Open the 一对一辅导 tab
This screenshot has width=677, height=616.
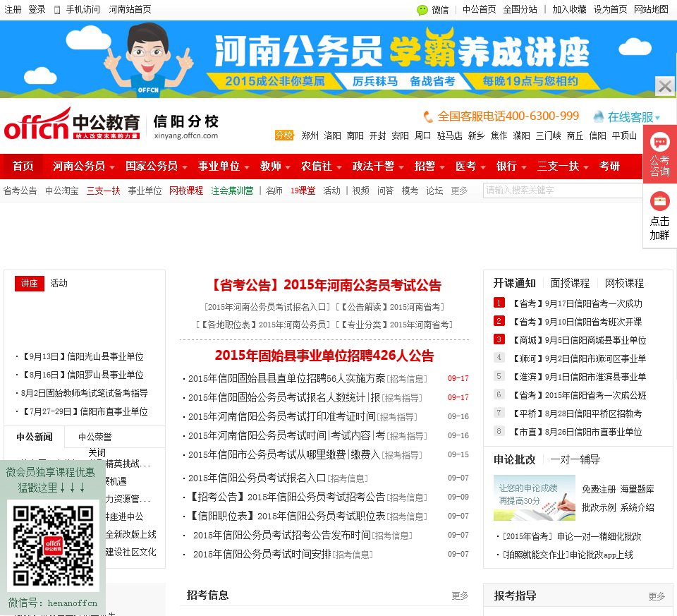pyautogui.click(x=575, y=459)
